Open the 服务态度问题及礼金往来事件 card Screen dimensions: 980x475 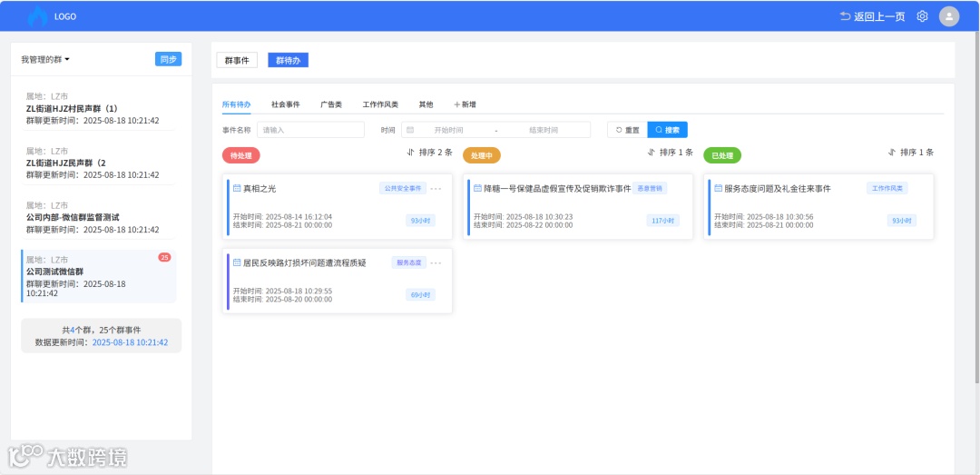pos(818,206)
